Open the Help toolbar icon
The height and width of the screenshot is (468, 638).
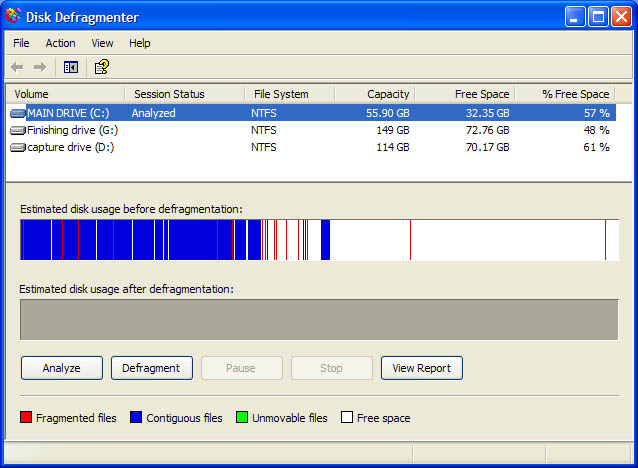click(102, 67)
